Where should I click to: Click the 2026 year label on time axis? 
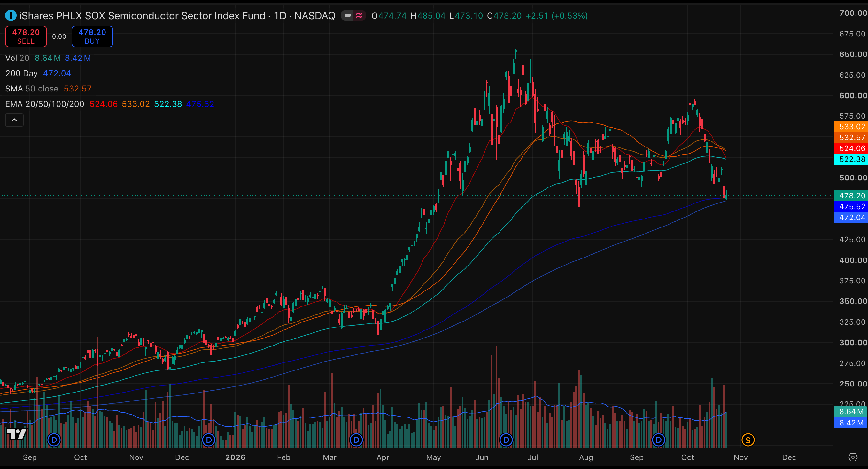(x=235, y=457)
